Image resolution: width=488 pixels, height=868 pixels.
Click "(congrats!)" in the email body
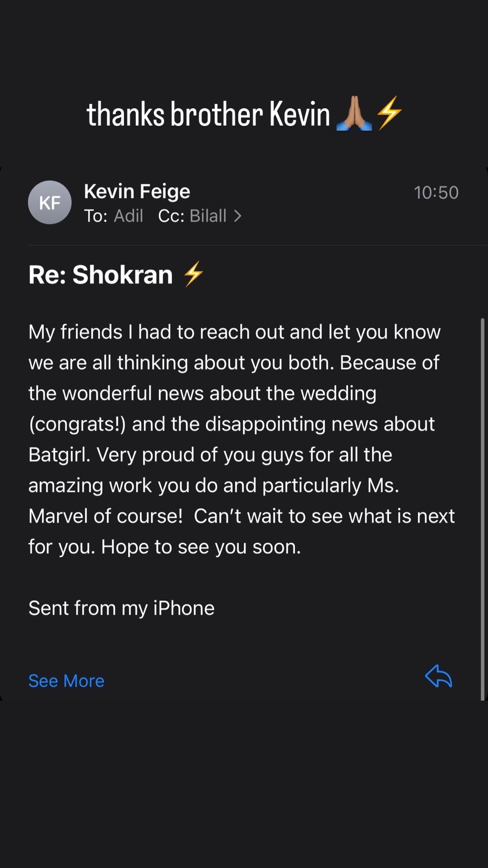point(77,424)
